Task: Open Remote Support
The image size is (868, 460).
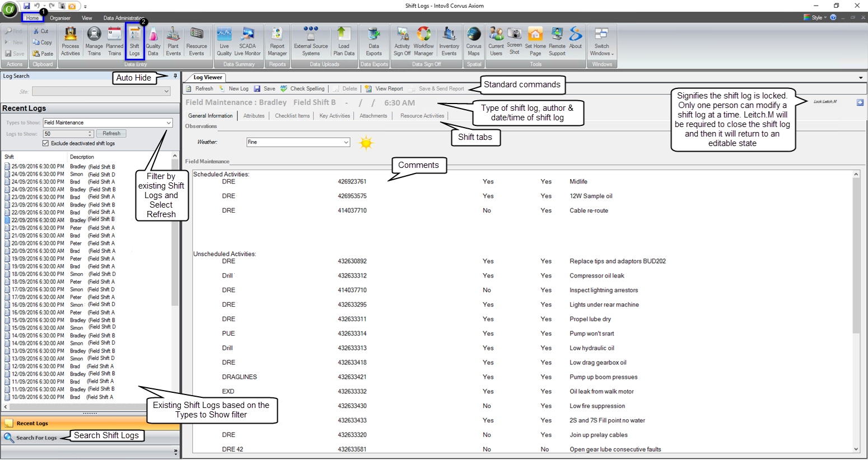Action: click(557, 41)
